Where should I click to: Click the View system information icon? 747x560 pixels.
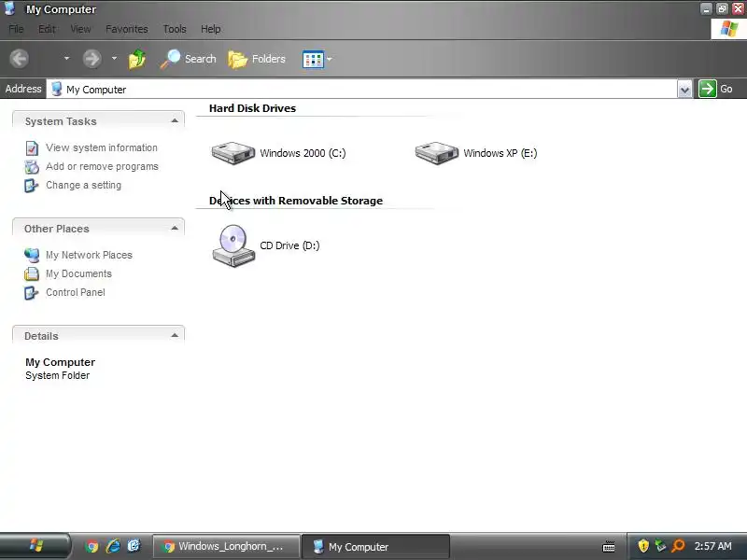coord(32,148)
